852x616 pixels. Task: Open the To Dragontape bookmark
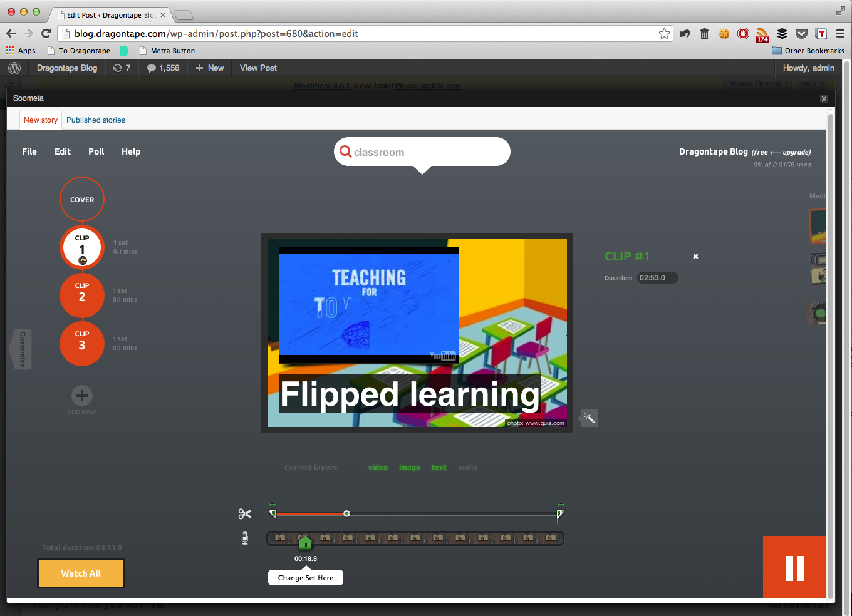tap(78, 51)
